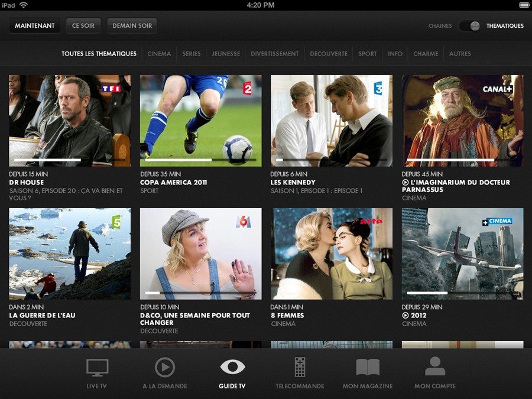
Task: Open the 8 Femmes thumbnail on Arte
Action: tap(331, 253)
